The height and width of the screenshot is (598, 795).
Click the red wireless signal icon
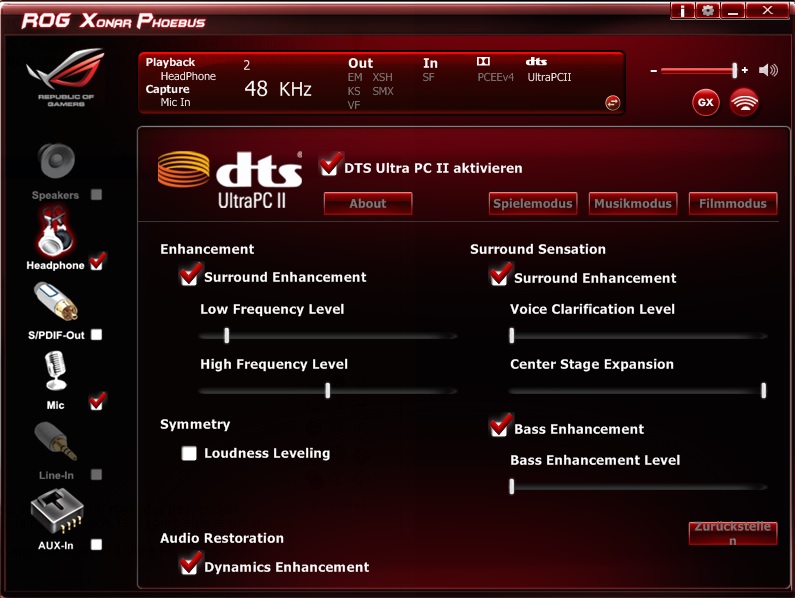[x=744, y=102]
